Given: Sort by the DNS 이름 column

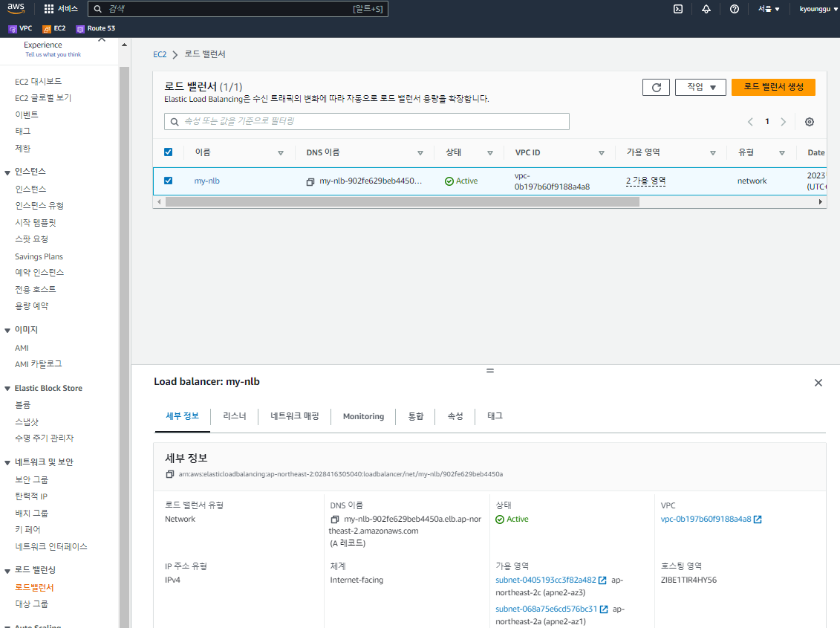Looking at the screenshot, I should click(420, 153).
